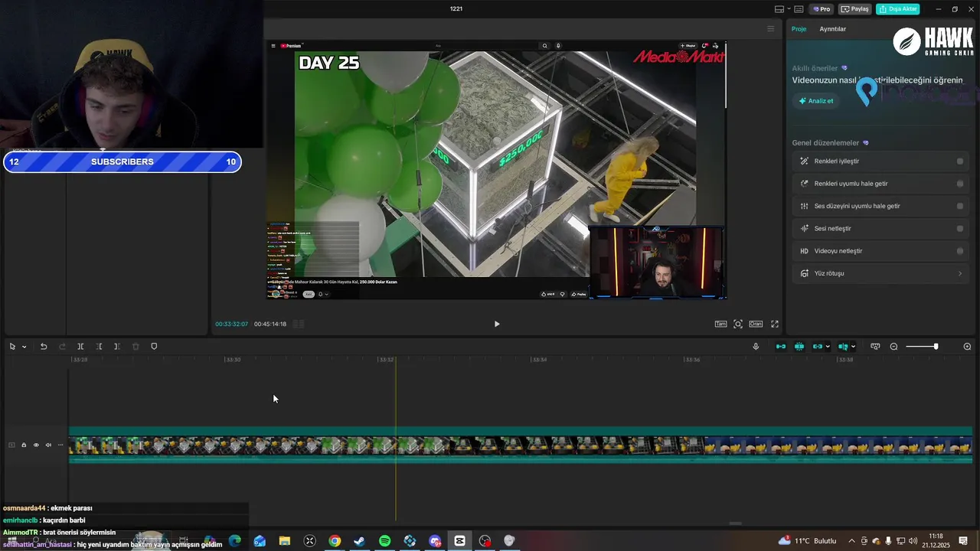Toggle preview axis button
Viewport: 980px width, 551px height.
[843, 347]
